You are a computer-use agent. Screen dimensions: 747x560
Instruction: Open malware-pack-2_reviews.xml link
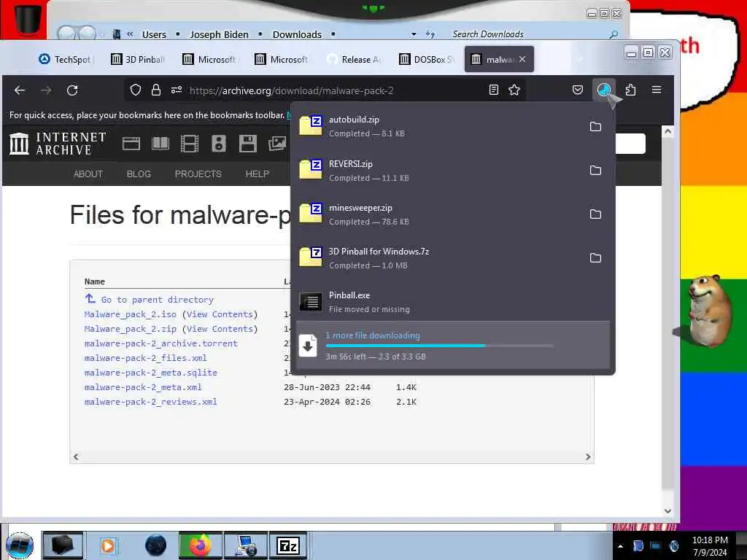(150, 402)
